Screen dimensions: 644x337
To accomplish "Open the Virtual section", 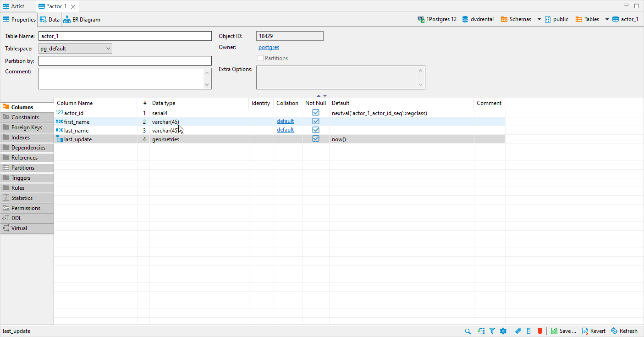I will click(27, 228).
